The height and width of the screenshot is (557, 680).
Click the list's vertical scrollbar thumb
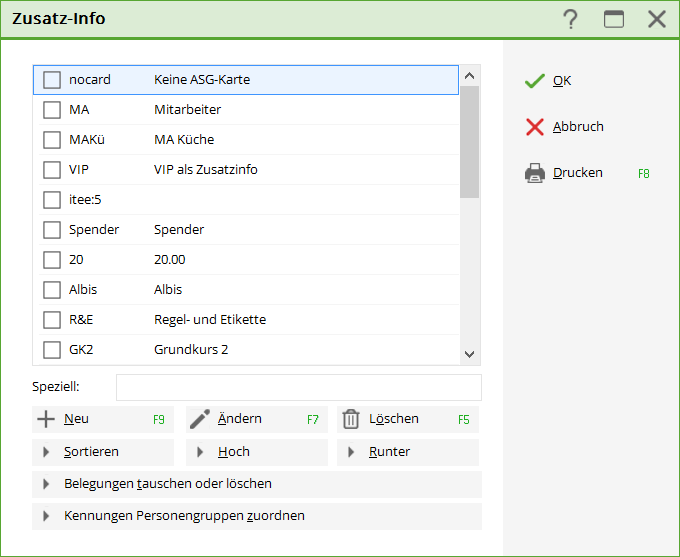point(469,140)
